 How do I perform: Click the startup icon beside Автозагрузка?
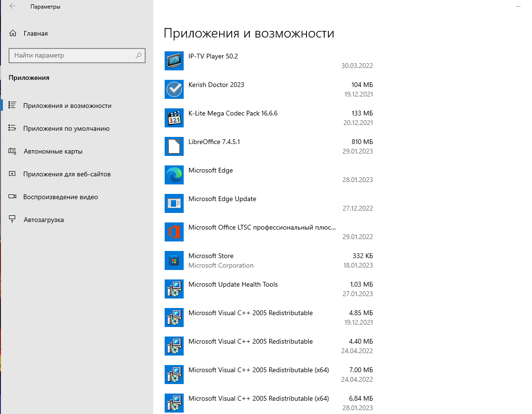[12, 219]
